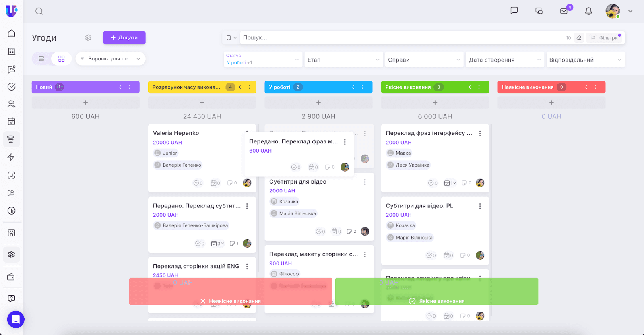The height and width of the screenshot is (335, 644).
Task: Click the Валерія Гепенко-Башкірова contact tag
Action: pyautogui.click(x=191, y=225)
